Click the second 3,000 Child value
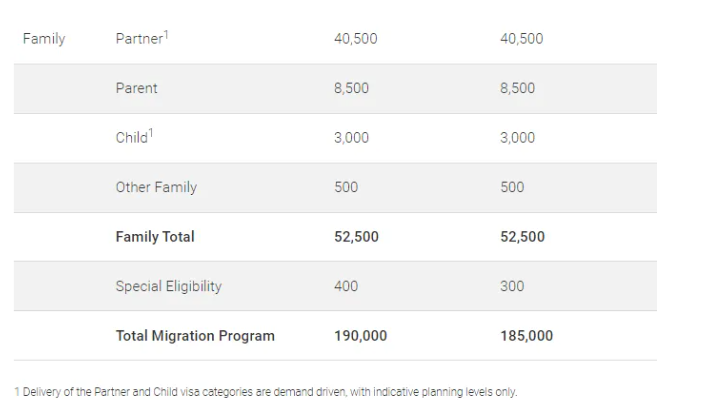Image resolution: width=703 pixels, height=400 pixels. coord(516,138)
